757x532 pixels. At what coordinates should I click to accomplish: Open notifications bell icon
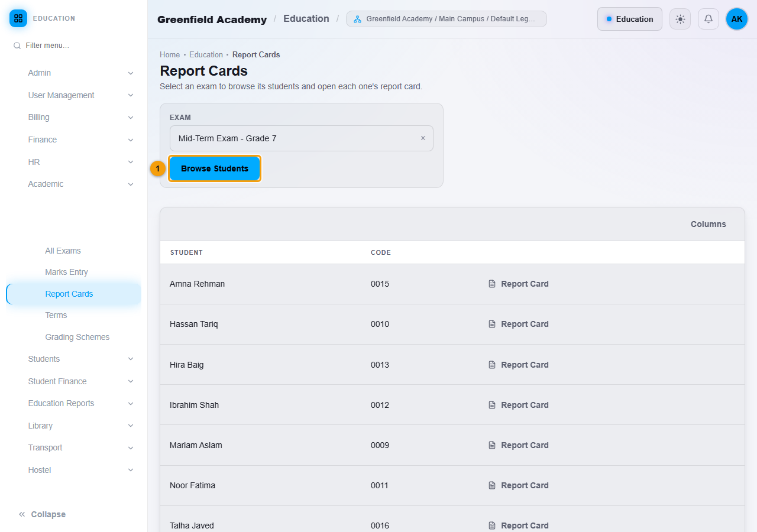pos(709,19)
